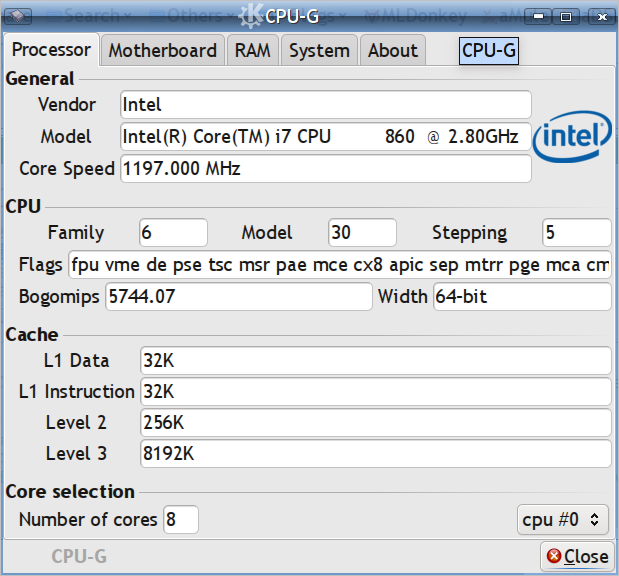Click the Stepping field showing 5
Screen dimensions: 619x576
coord(577,233)
